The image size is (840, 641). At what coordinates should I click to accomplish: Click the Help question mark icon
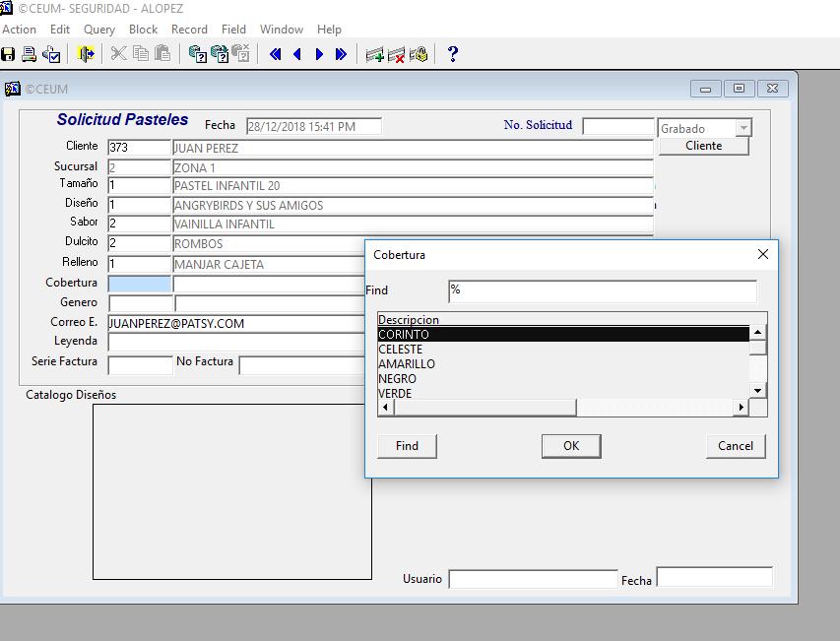click(x=453, y=54)
